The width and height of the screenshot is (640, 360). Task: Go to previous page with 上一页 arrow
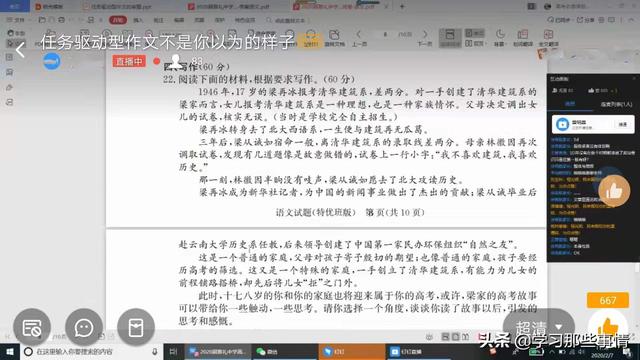pos(359,38)
